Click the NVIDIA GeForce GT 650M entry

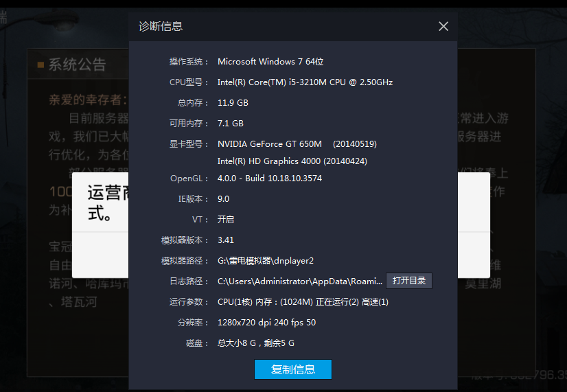pos(297,144)
